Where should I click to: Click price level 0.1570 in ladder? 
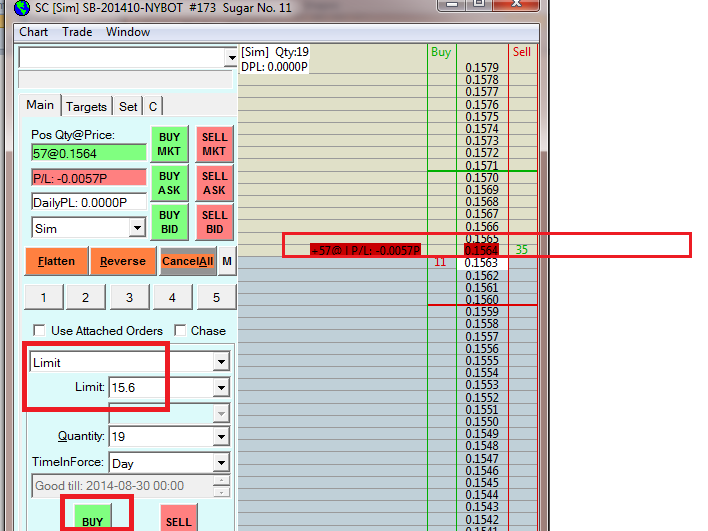482,177
